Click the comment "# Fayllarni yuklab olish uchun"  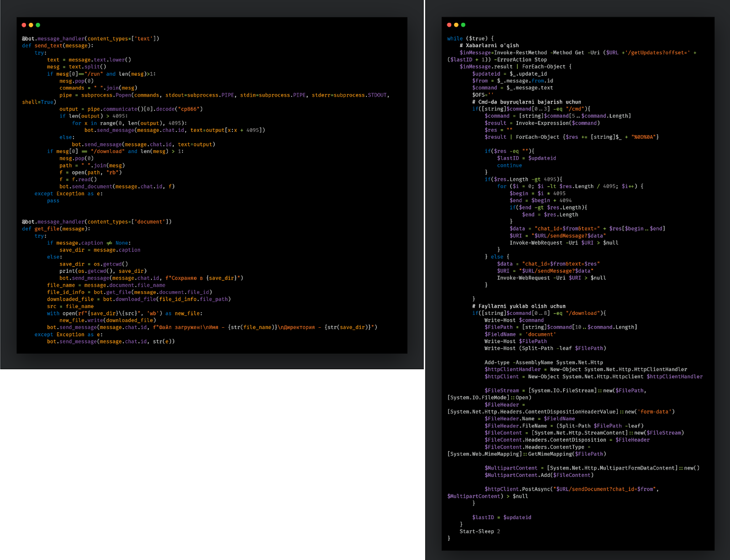(519, 306)
